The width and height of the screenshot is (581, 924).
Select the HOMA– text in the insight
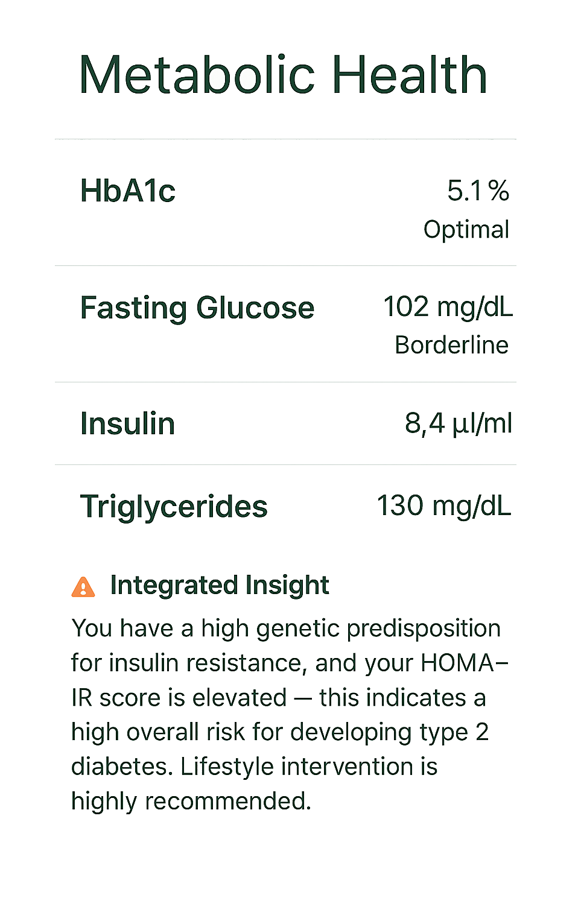465,663
